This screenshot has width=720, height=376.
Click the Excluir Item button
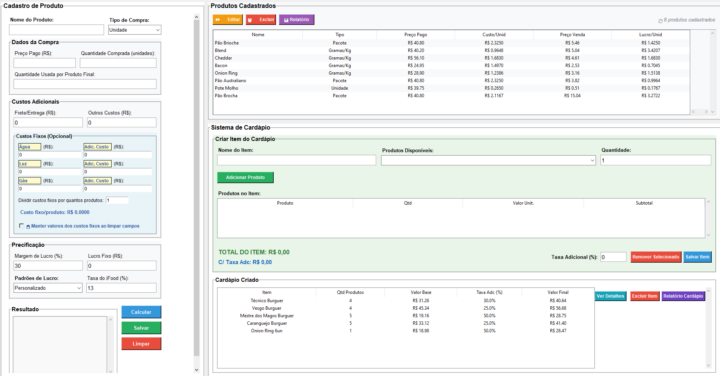pos(645,296)
